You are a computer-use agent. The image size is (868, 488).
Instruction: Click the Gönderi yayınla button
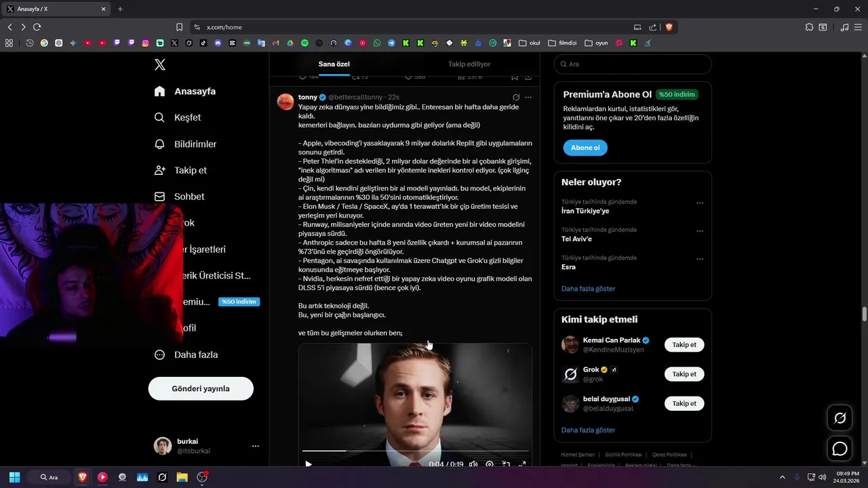(x=201, y=388)
